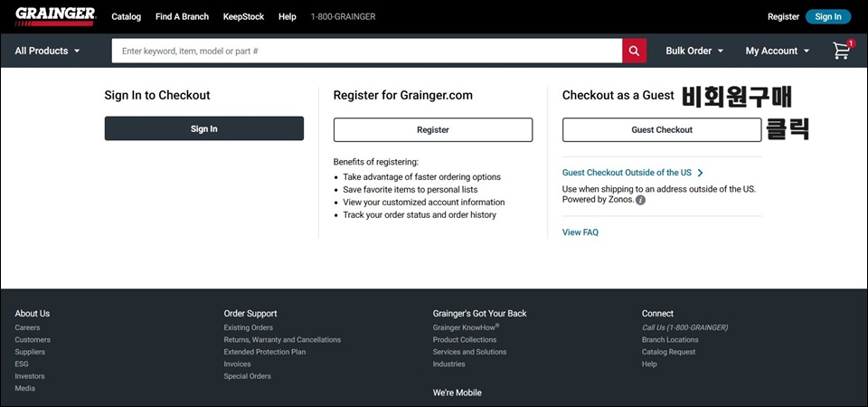Image resolution: width=868 pixels, height=407 pixels.
Task: Focus the keyword search input field
Action: pos(367,51)
